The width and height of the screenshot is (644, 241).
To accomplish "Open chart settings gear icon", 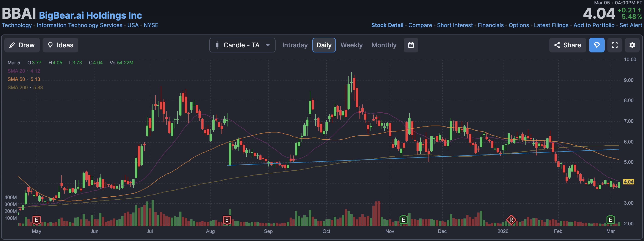I will click(632, 45).
